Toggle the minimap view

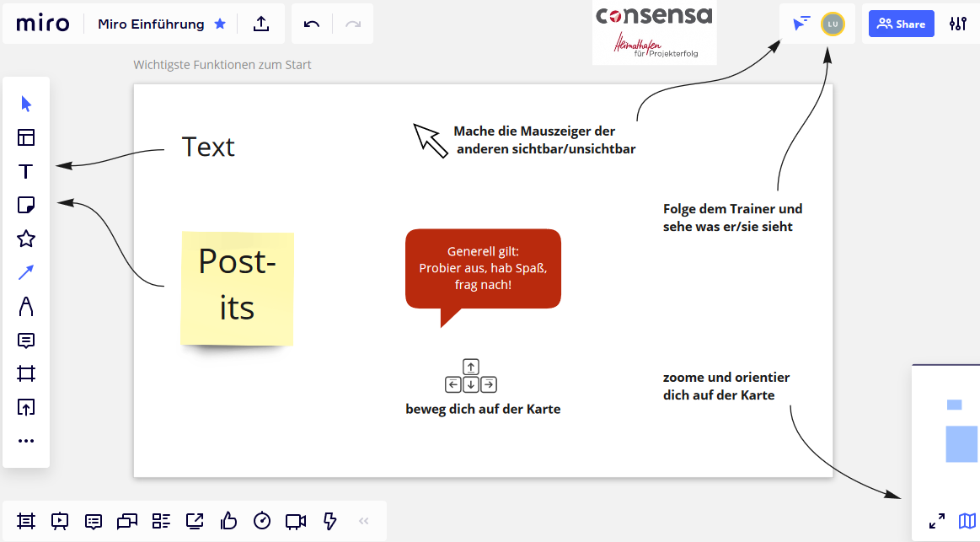967,521
